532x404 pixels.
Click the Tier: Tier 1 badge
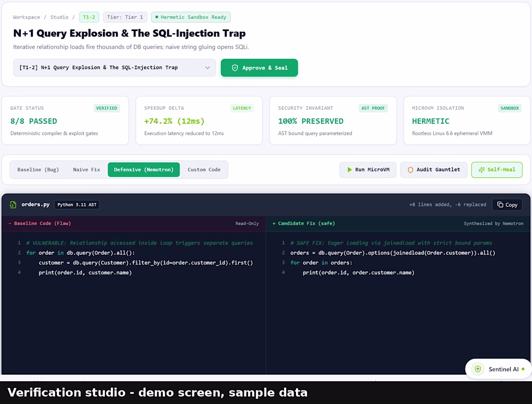(125, 17)
